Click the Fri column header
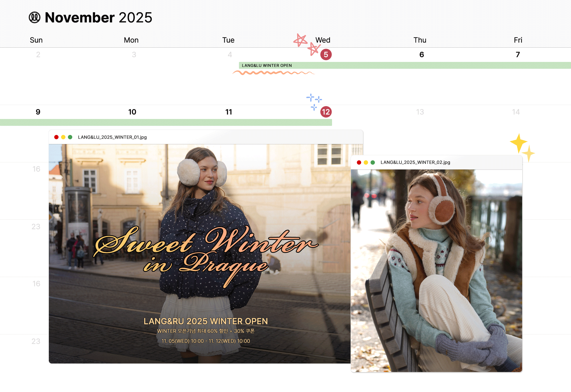The image size is (571, 392). pyautogui.click(x=518, y=40)
